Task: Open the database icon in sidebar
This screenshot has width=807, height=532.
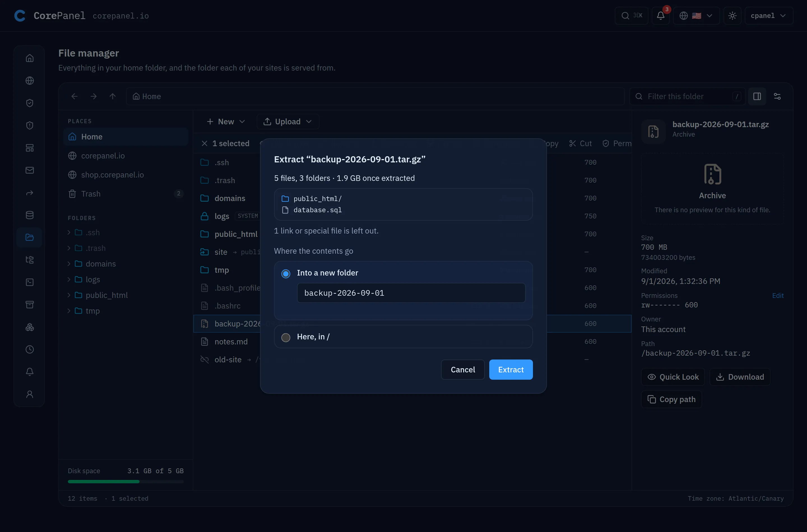Action: [29, 215]
